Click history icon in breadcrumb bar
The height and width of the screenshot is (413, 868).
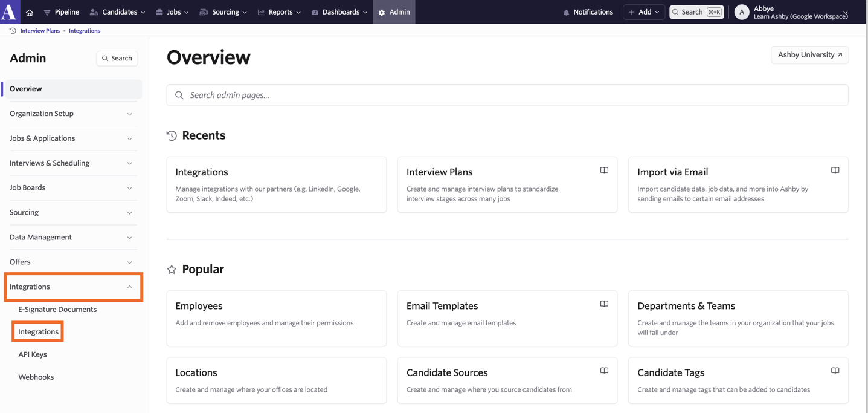(x=13, y=31)
